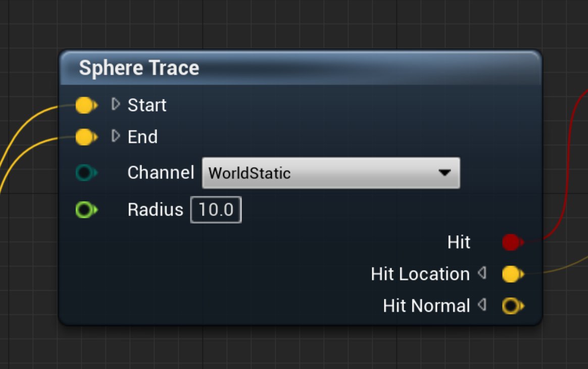
Task: Click the Start pin label
Action: [x=146, y=105]
